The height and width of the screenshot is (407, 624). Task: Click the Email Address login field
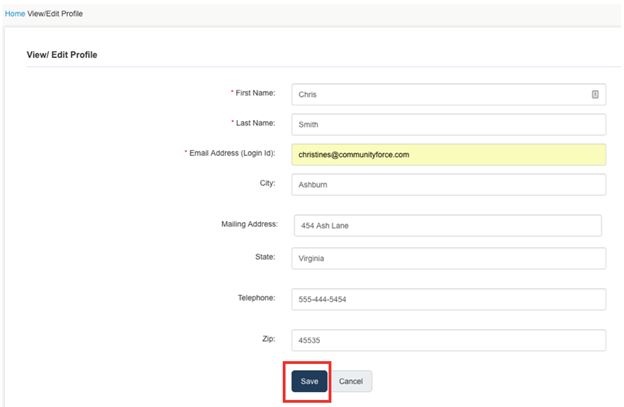pos(448,155)
